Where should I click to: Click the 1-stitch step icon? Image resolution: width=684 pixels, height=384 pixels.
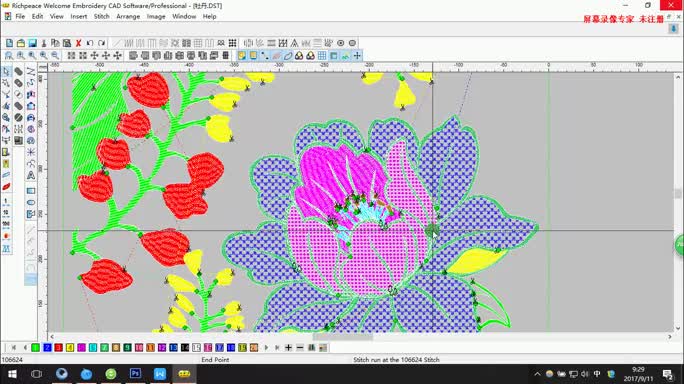(6, 202)
